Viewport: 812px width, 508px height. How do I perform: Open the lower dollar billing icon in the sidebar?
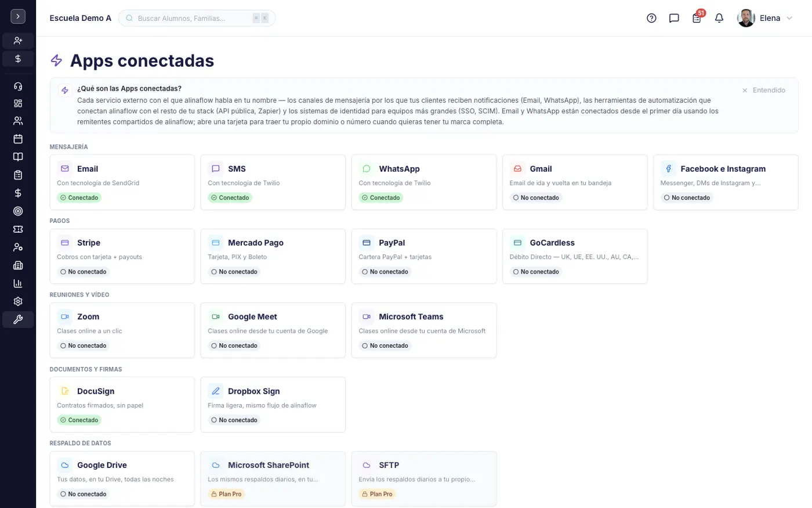[x=18, y=193]
